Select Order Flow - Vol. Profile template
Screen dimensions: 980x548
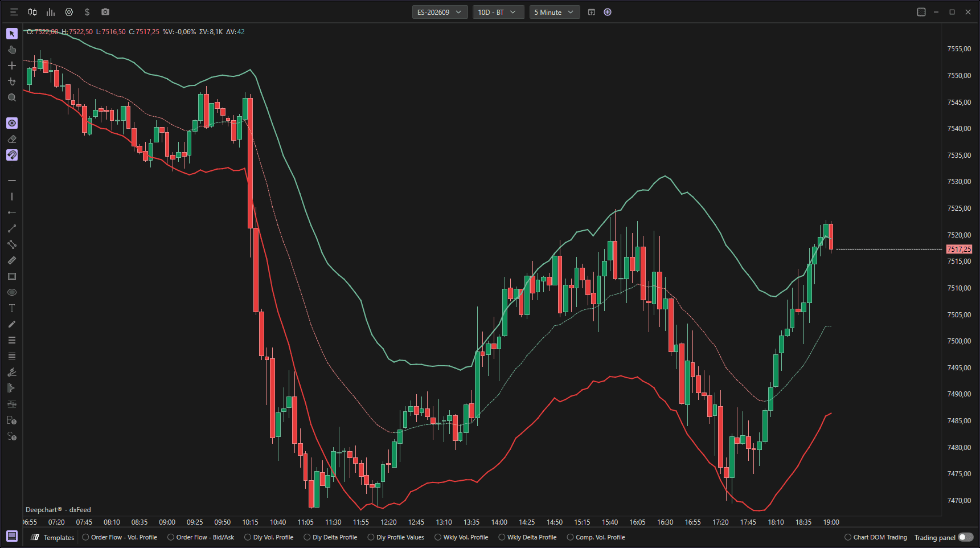click(x=120, y=537)
